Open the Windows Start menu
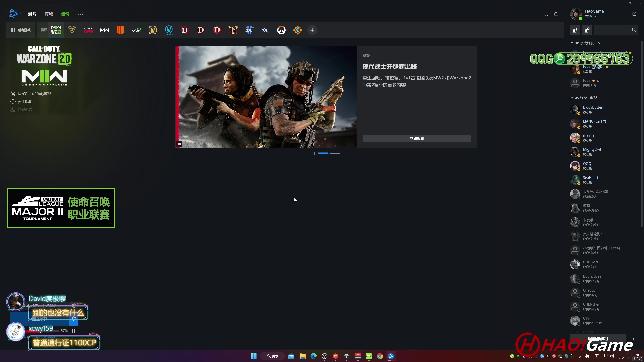This screenshot has height=362, width=644. tap(254, 356)
